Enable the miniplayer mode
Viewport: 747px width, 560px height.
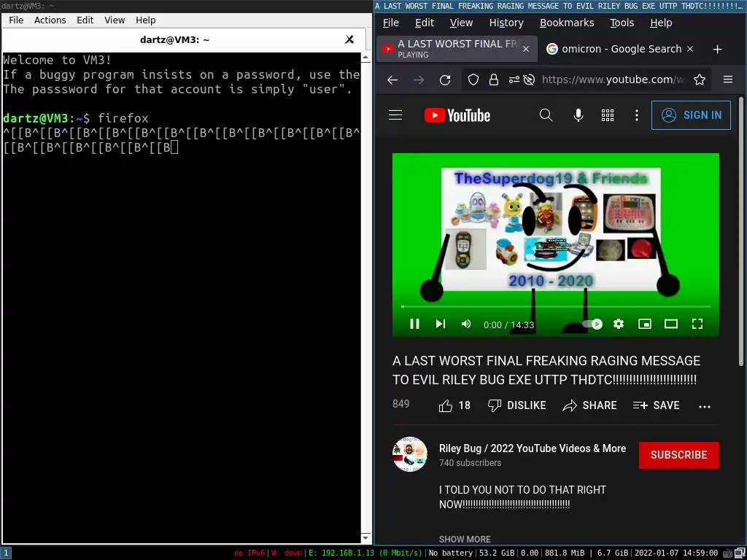(645, 324)
